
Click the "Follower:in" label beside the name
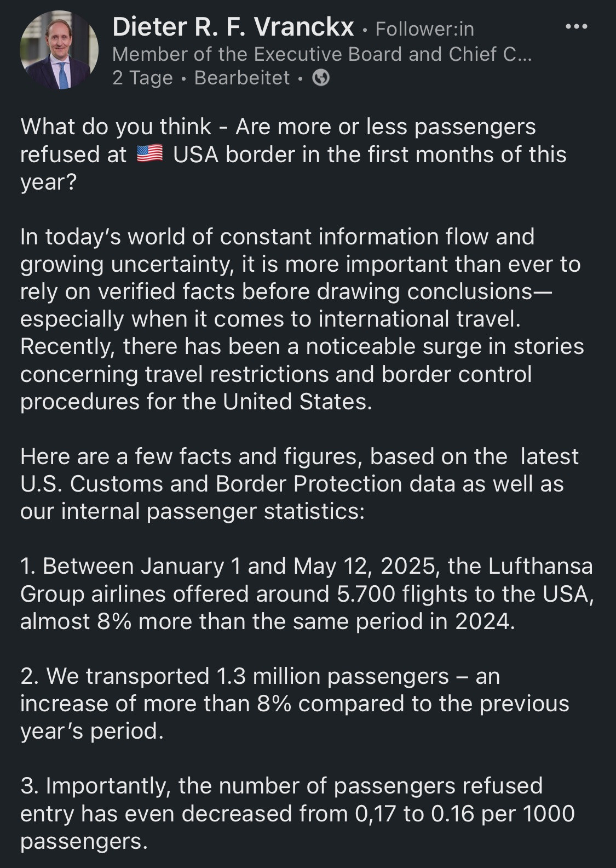[424, 28]
